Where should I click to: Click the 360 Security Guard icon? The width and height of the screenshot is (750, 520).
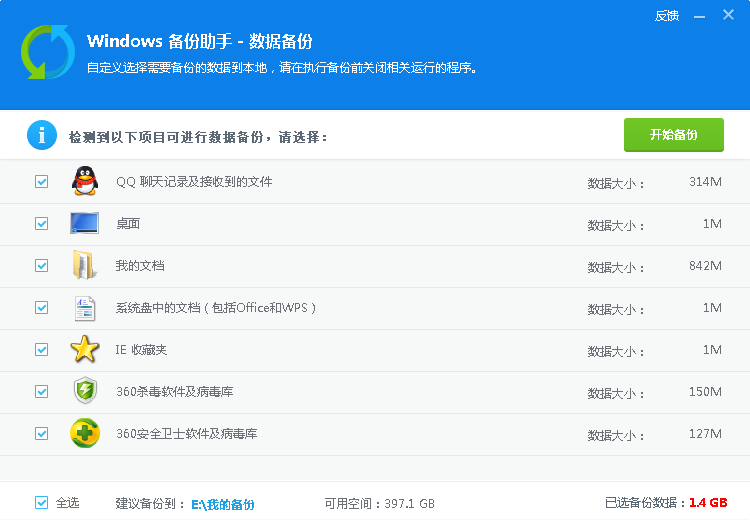(85, 434)
